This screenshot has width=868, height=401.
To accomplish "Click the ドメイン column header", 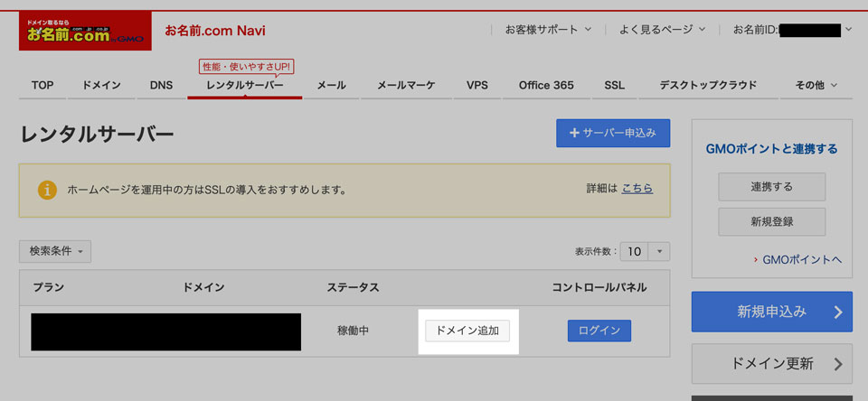I will pos(203,287).
